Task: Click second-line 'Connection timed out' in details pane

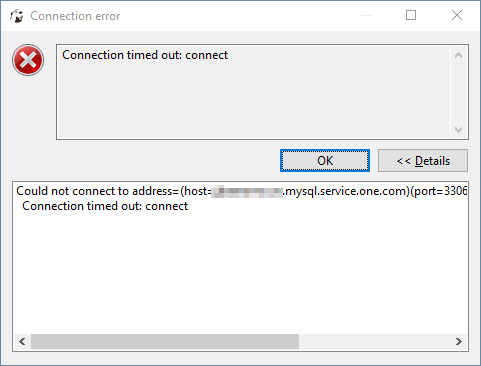Action: pyautogui.click(x=105, y=206)
